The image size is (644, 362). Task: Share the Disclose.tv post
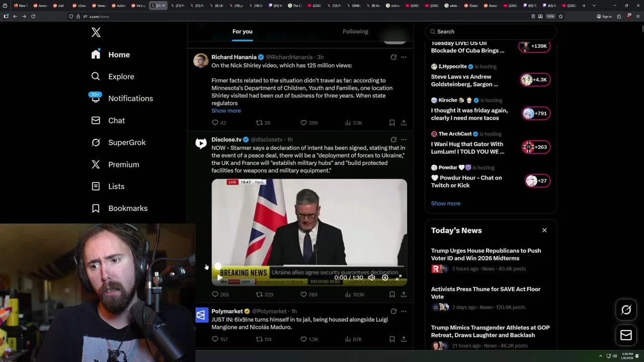tap(404, 295)
